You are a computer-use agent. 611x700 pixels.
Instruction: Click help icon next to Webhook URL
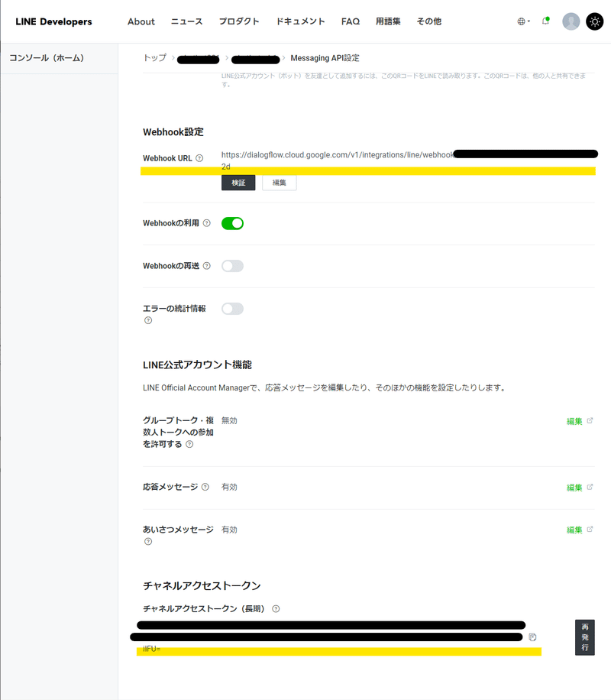tap(199, 158)
